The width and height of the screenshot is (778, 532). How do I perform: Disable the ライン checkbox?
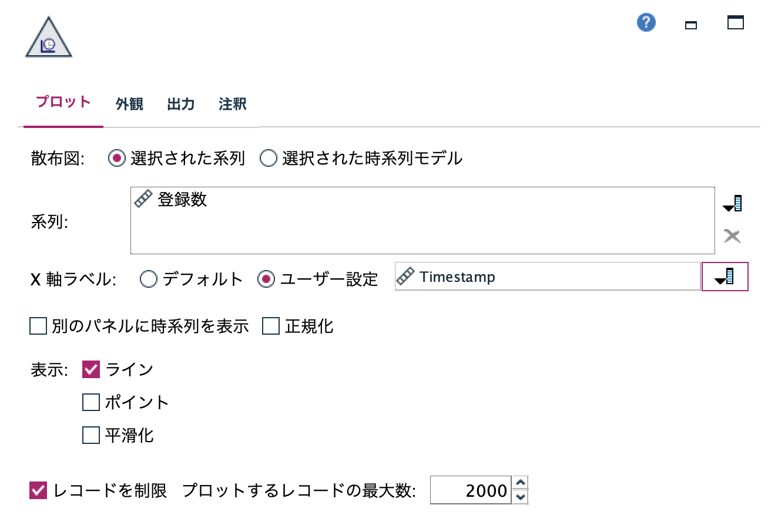click(90, 369)
